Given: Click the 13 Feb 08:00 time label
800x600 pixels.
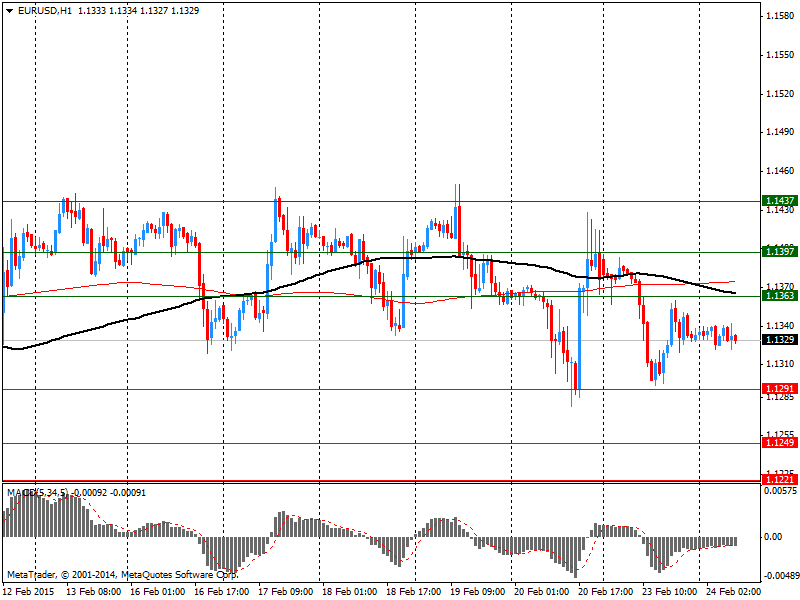Looking at the screenshot, I should point(94,592).
